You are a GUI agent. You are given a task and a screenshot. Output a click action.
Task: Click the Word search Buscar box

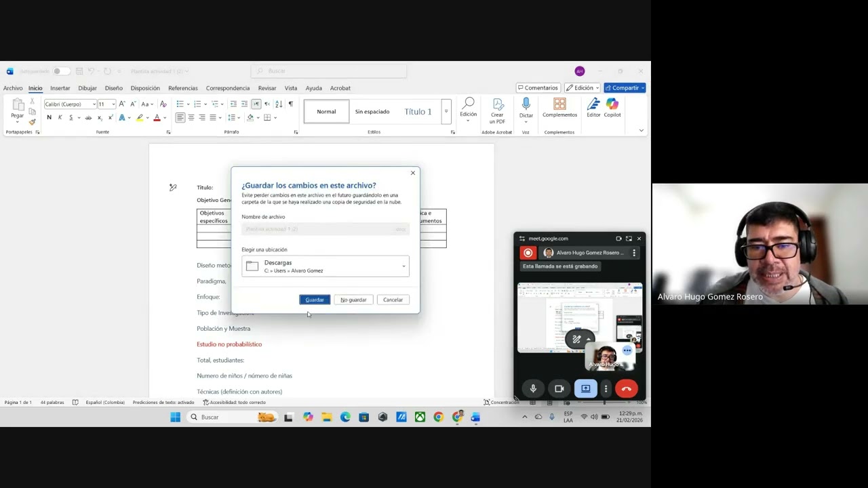coord(329,71)
